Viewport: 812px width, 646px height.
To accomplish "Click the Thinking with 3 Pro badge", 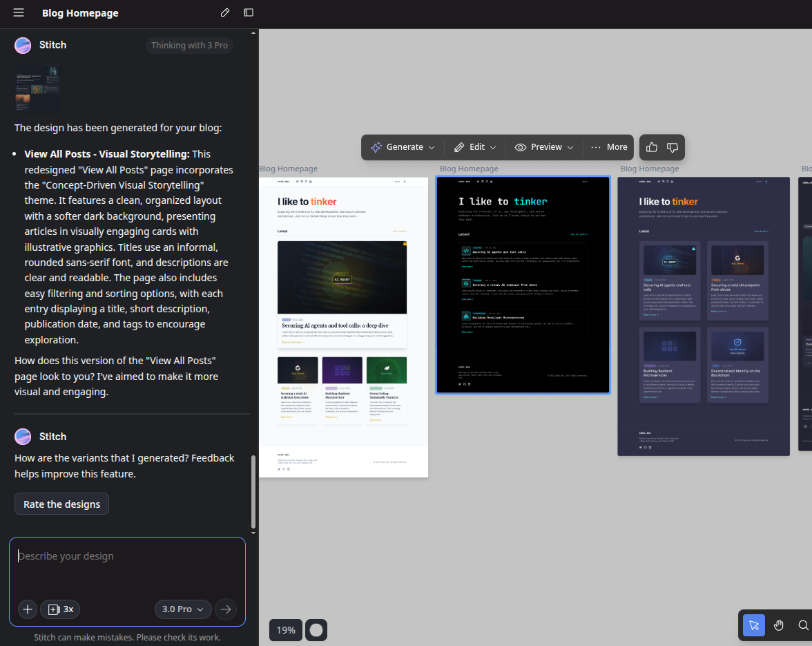I will [189, 46].
